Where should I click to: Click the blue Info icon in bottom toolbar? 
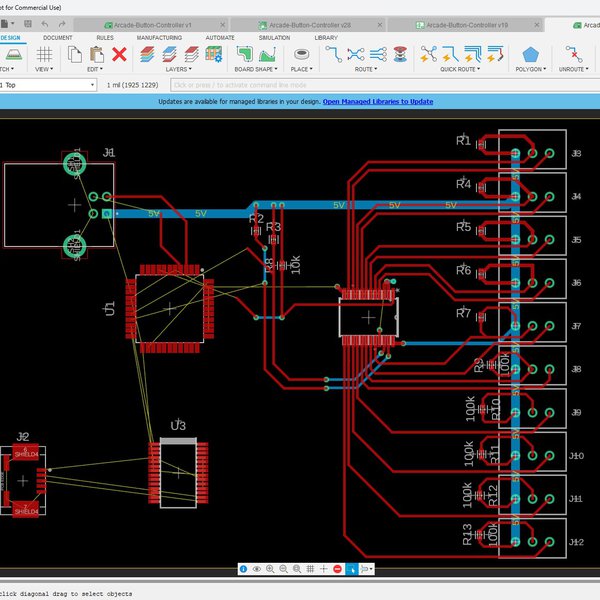[243, 569]
